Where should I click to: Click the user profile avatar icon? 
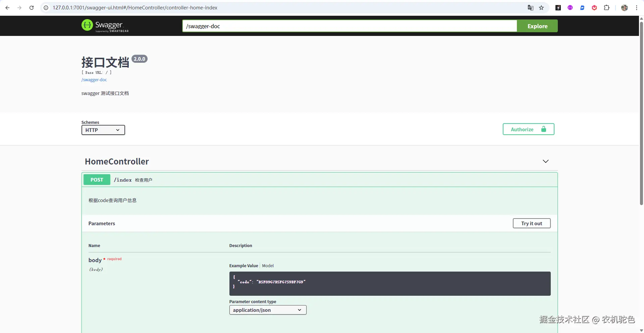click(624, 8)
